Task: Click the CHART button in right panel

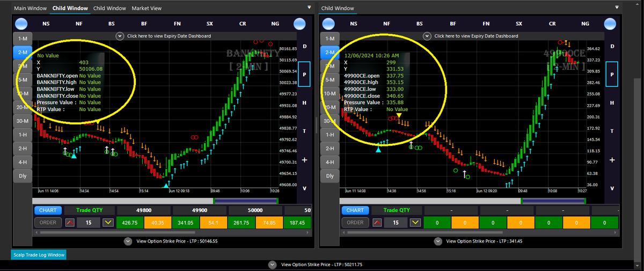Action: [x=355, y=210]
